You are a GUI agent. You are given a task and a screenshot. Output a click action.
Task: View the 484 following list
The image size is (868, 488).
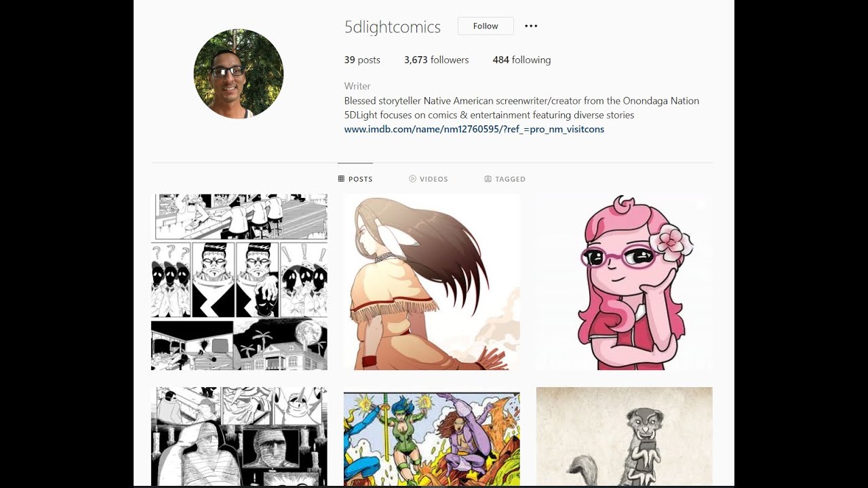point(521,60)
